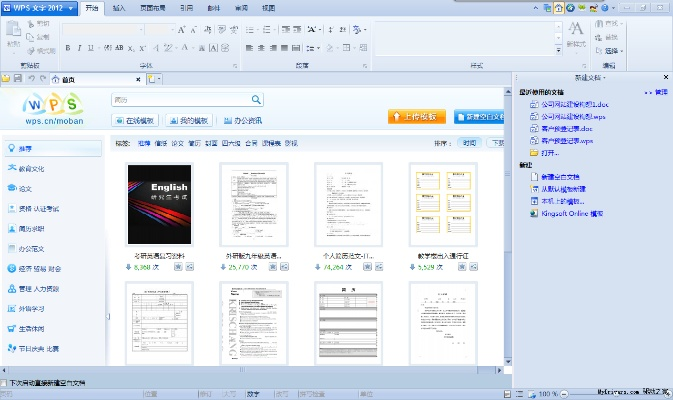The width and height of the screenshot is (673, 400).
Task: Click the New Styles AA icon
Action: click(576, 29)
